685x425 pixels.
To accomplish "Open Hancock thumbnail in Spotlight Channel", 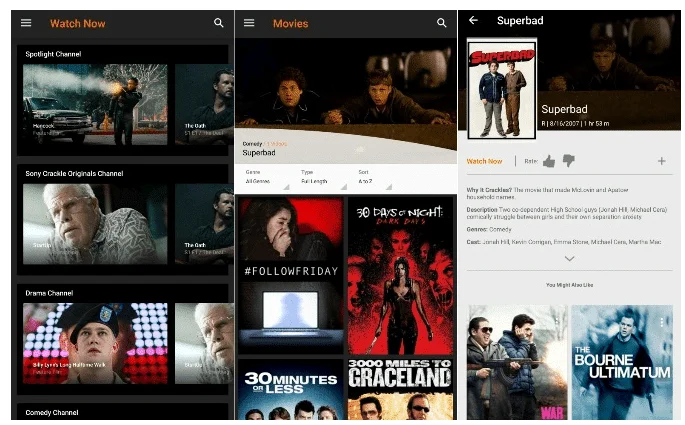I will [x=95, y=104].
